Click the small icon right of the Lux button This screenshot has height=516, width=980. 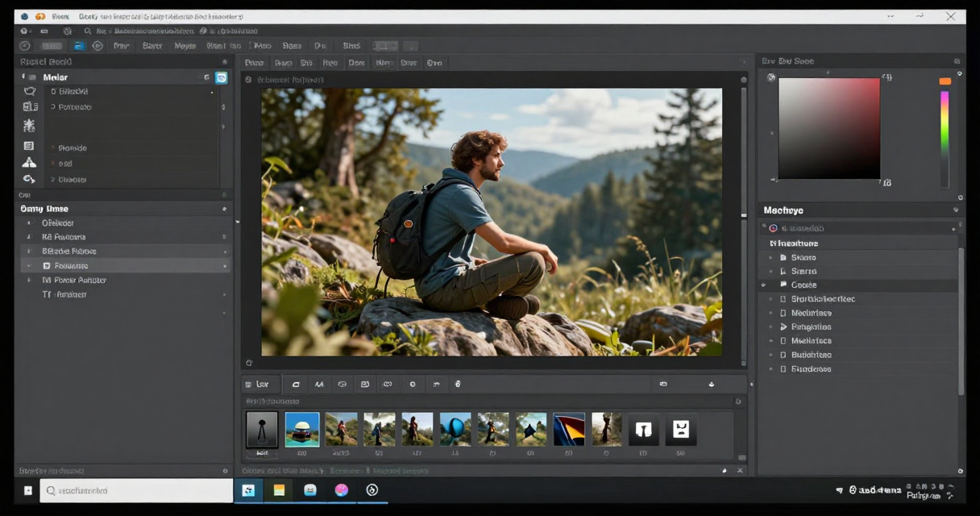pos(296,385)
